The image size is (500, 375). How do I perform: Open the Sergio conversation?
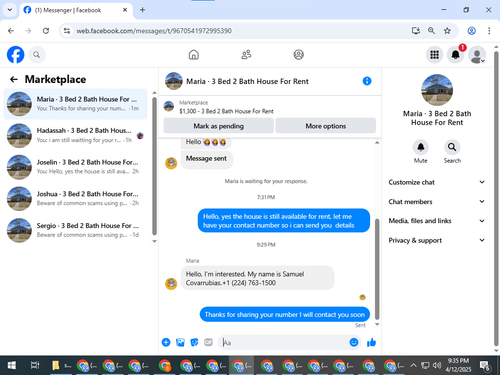[x=75, y=230]
